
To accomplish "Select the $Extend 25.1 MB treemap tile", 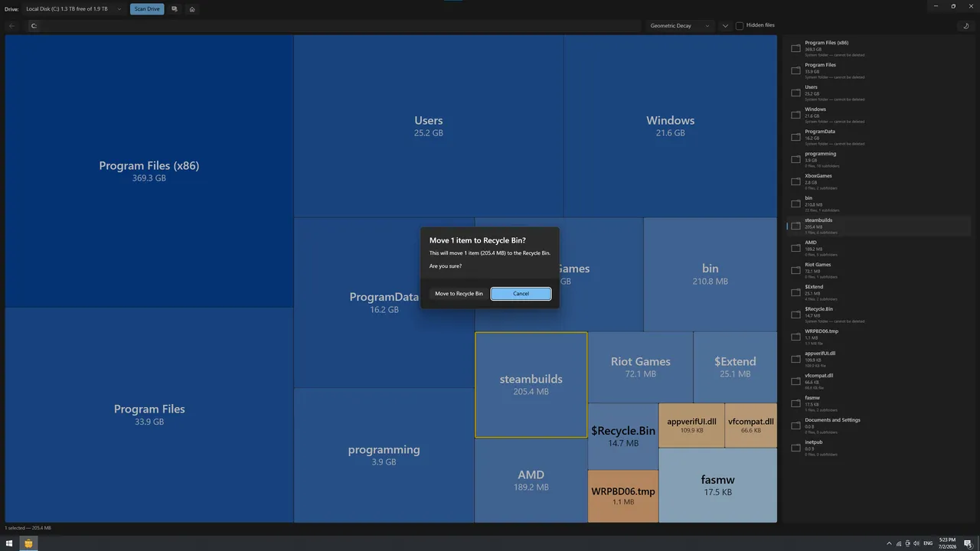I will [735, 367].
